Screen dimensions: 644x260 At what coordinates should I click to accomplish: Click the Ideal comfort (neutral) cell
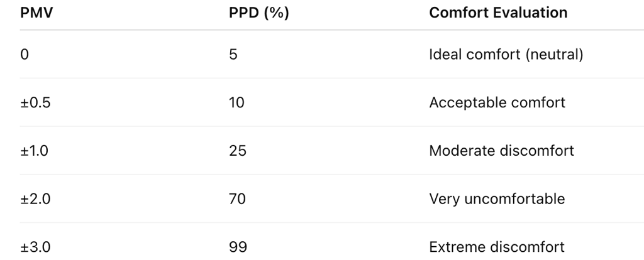(x=506, y=54)
